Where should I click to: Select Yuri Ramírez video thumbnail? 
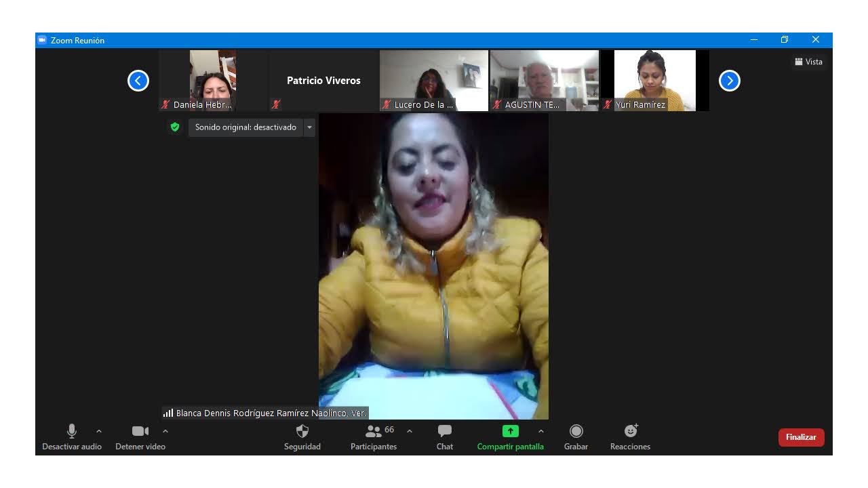[x=655, y=81]
